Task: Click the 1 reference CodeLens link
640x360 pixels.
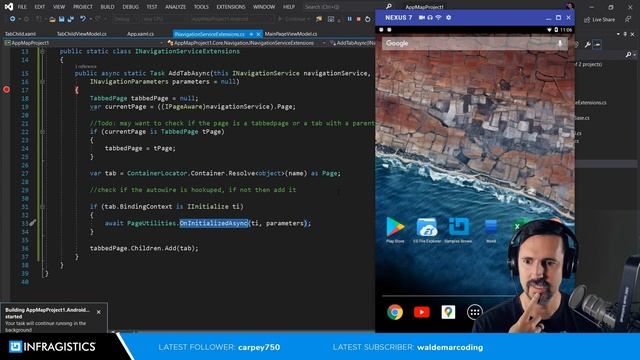Action: click(x=86, y=66)
